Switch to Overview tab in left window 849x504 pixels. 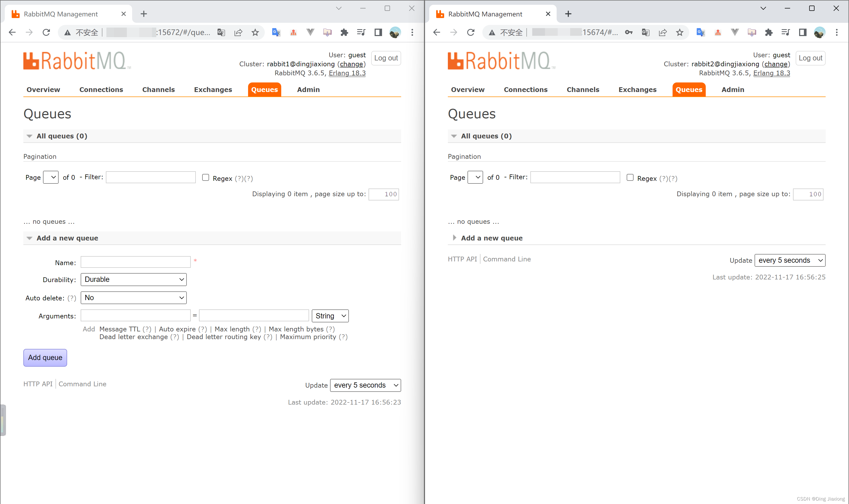click(43, 90)
